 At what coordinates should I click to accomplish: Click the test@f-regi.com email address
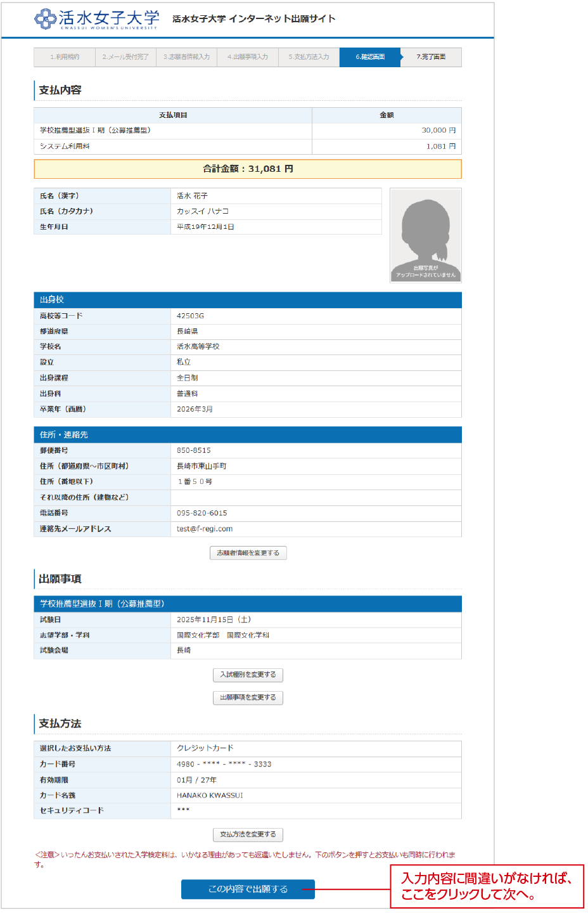pyautogui.click(x=205, y=529)
